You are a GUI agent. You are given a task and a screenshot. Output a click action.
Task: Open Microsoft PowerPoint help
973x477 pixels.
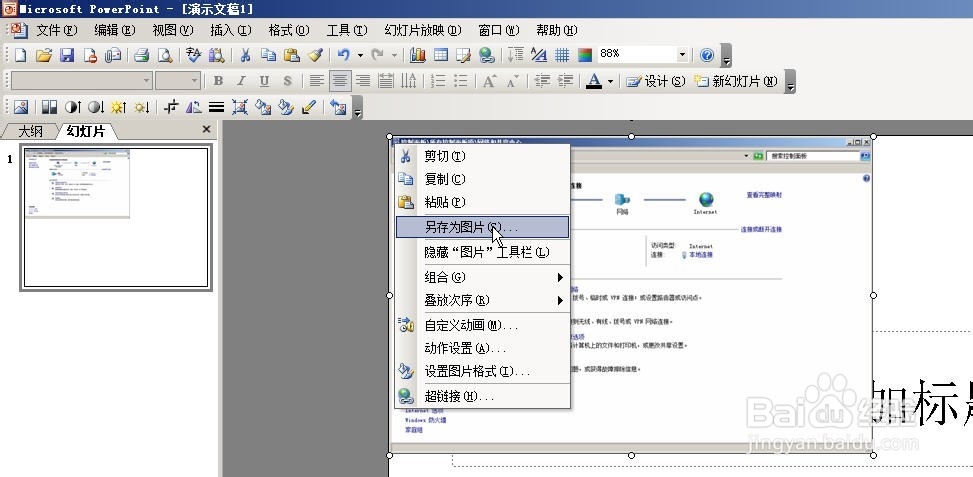(707, 55)
